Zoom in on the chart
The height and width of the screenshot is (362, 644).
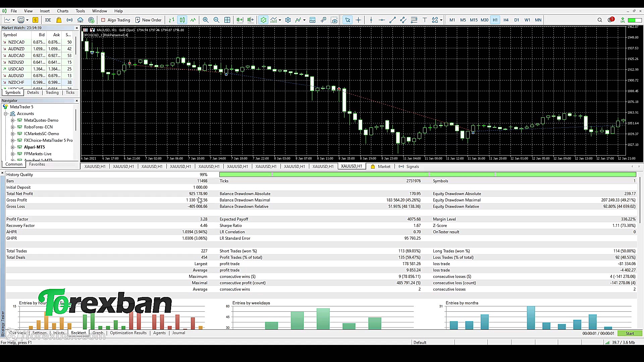pos(206,20)
